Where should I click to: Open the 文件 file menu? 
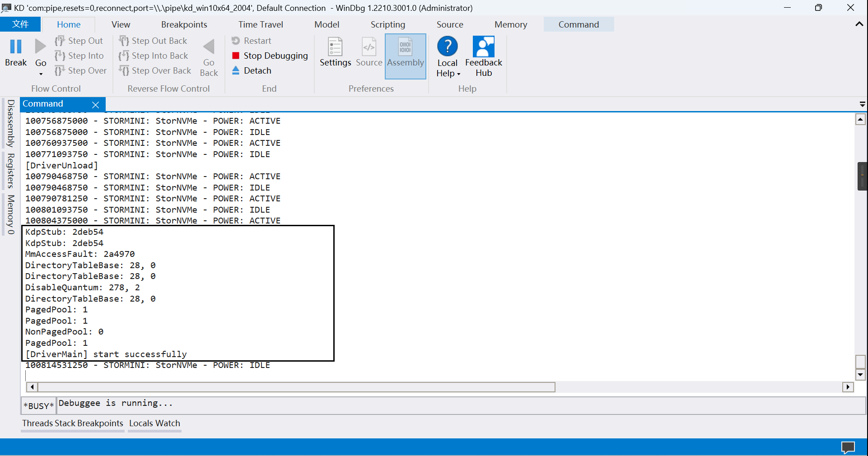tap(20, 24)
